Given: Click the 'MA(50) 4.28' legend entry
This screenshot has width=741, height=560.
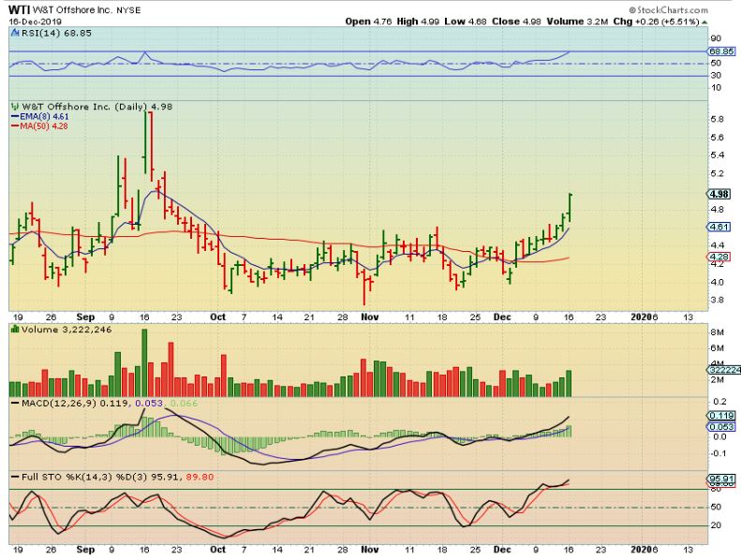Looking at the screenshot, I should click(x=39, y=126).
